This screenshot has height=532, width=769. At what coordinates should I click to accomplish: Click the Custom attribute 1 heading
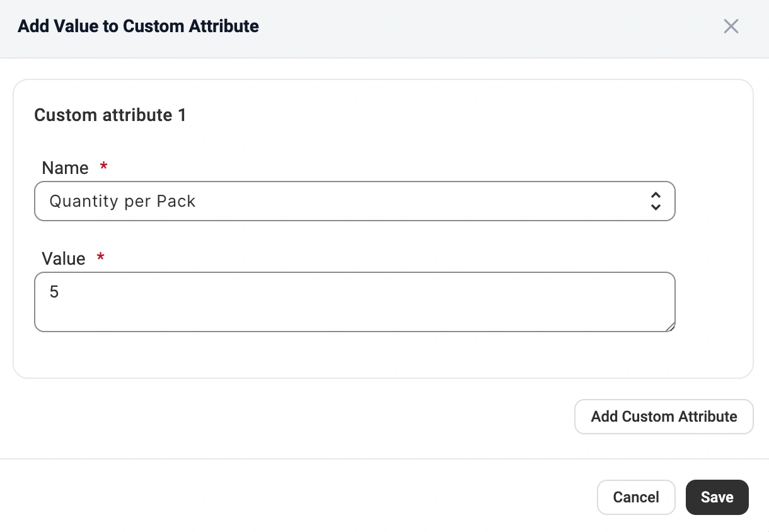tap(110, 115)
